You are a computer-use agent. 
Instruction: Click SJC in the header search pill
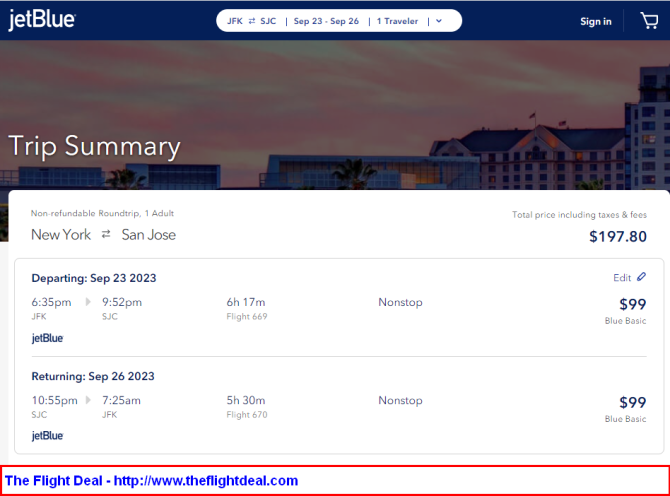[x=268, y=21]
